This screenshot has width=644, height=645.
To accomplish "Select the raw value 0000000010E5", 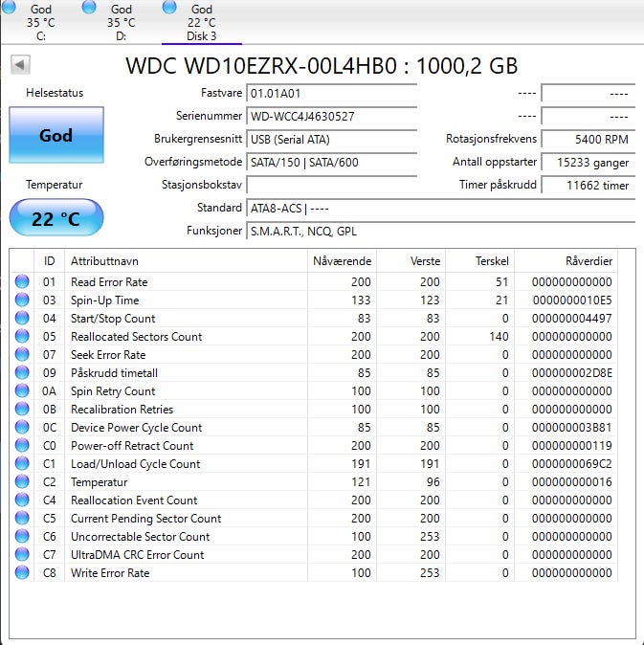I will click(572, 300).
